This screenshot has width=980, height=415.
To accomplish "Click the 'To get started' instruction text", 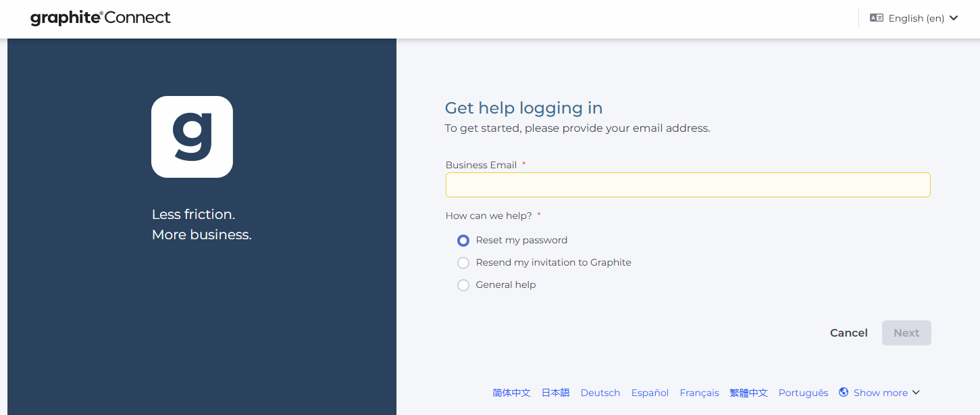I will [x=577, y=128].
